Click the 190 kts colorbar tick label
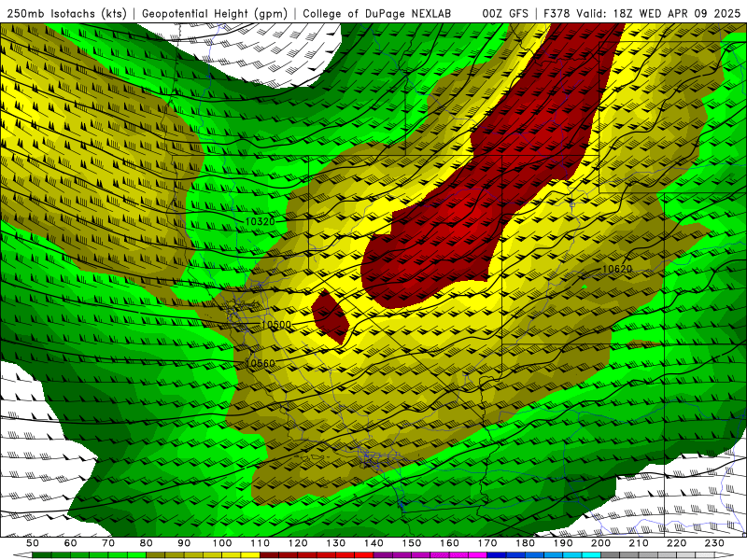 click(563, 543)
